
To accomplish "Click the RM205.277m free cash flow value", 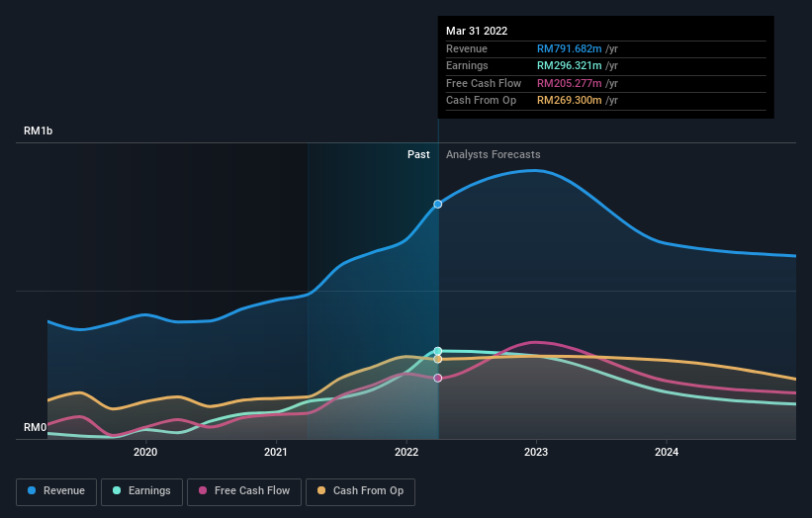I will tap(569, 83).
